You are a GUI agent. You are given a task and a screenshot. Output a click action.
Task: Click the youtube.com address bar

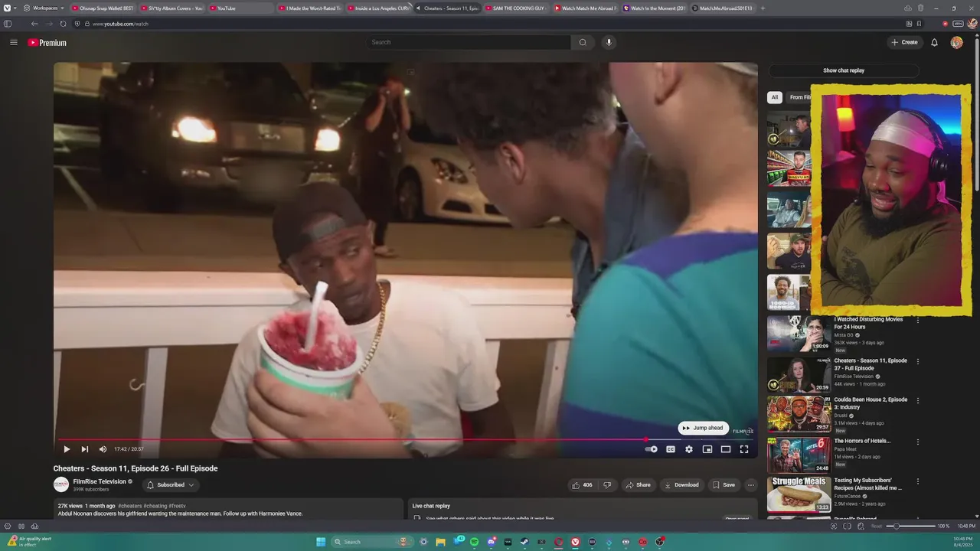coord(490,24)
